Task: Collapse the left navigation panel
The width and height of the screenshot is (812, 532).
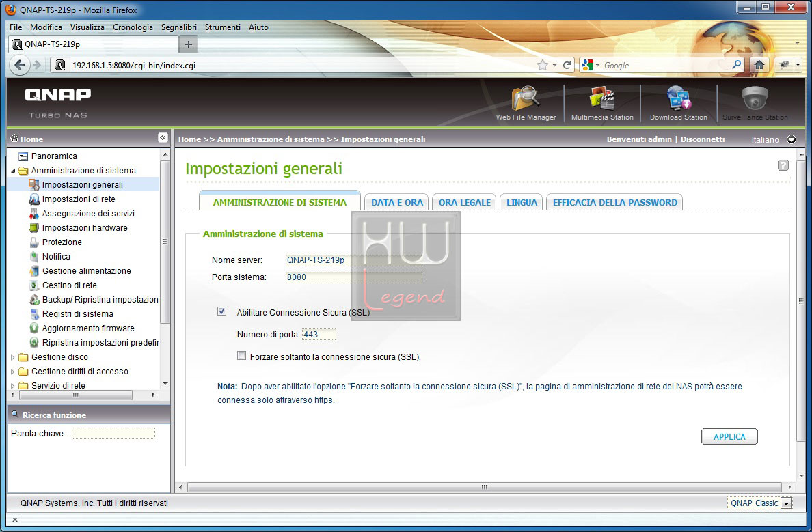Action: pos(163,138)
